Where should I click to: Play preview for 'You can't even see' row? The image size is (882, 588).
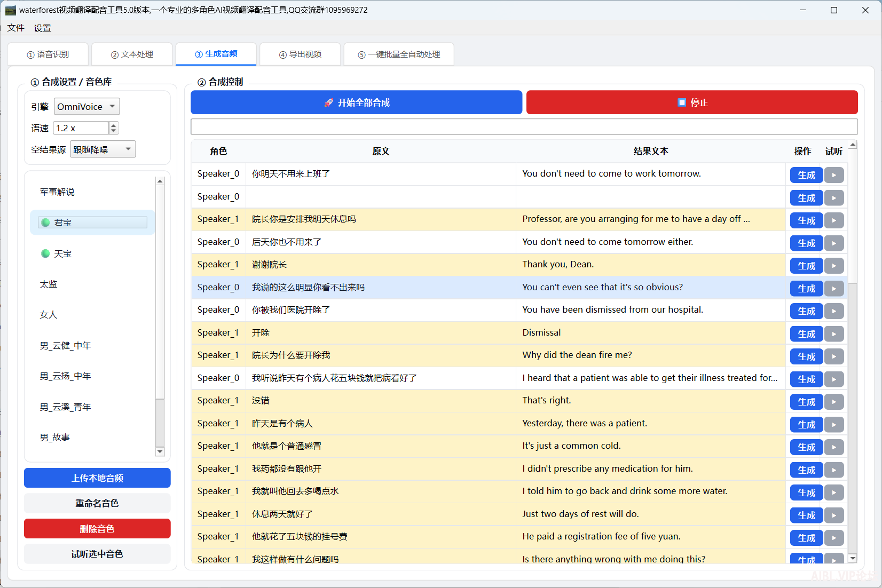[833, 289]
